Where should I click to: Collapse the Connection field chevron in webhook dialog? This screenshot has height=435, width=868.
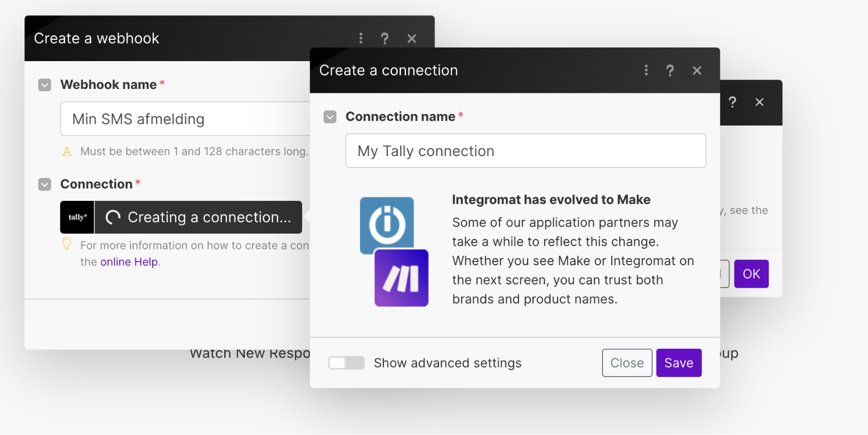coord(45,184)
